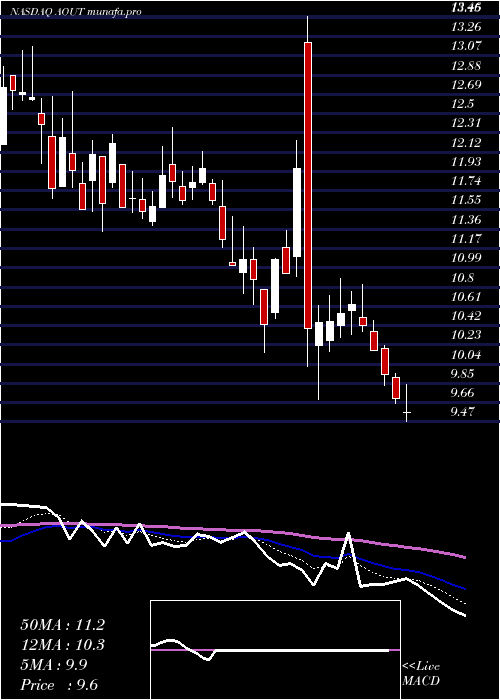Select the 12.88 price axis label
Viewport: 500px width, 700px height.
pos(467,66)
